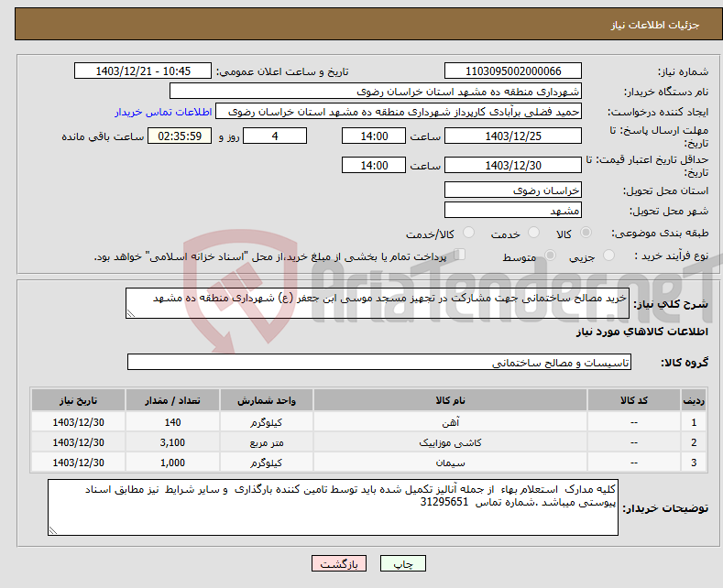Click the date cell in the آهن row
The image size is (723, 588).
[79, 421]
